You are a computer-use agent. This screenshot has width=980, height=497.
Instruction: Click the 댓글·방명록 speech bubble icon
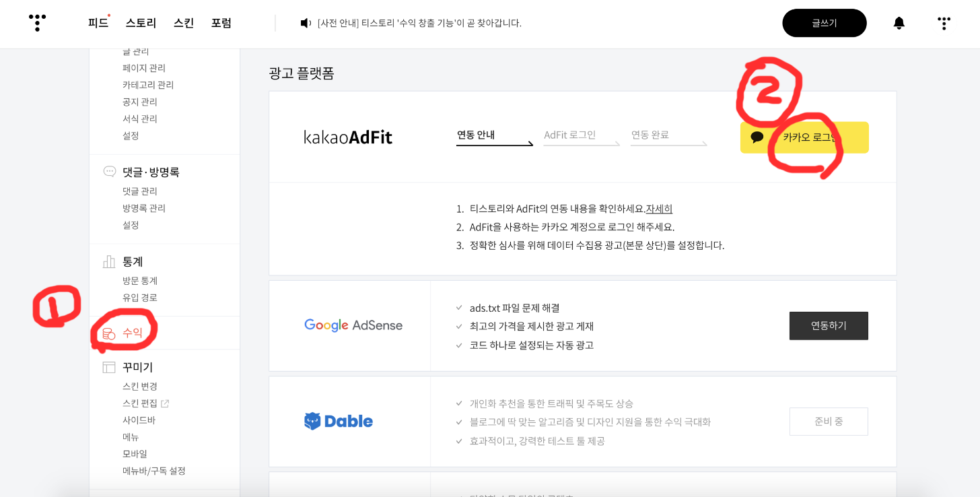109,171
